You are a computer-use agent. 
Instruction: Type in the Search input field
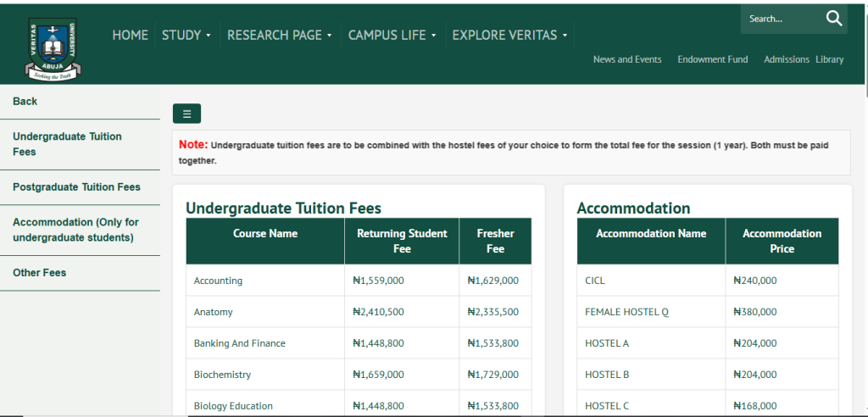pyautogui.click(x=780, y=19)
